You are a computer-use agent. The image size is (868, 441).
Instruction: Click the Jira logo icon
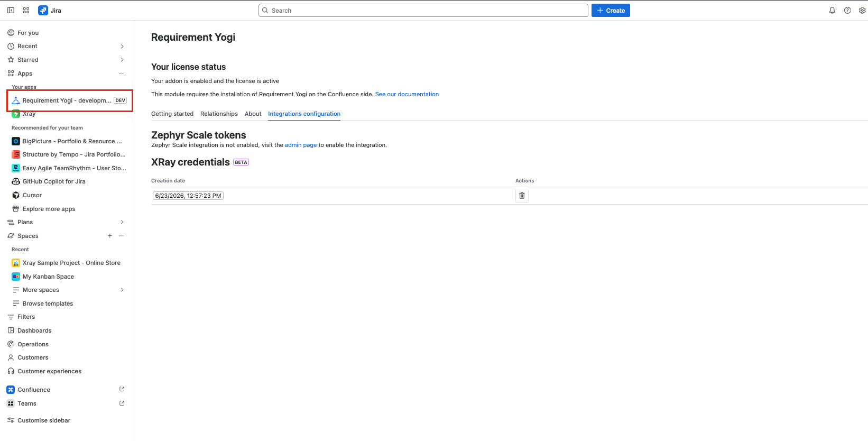(x=43, y=11)
